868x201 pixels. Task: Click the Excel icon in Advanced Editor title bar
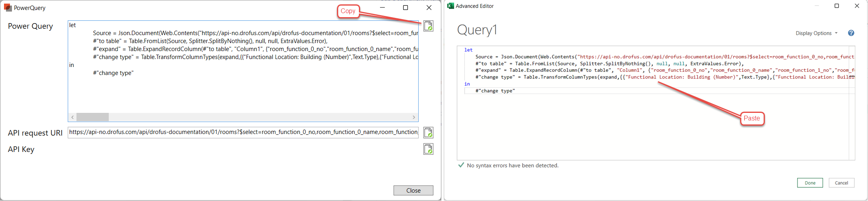coord(451,6)
